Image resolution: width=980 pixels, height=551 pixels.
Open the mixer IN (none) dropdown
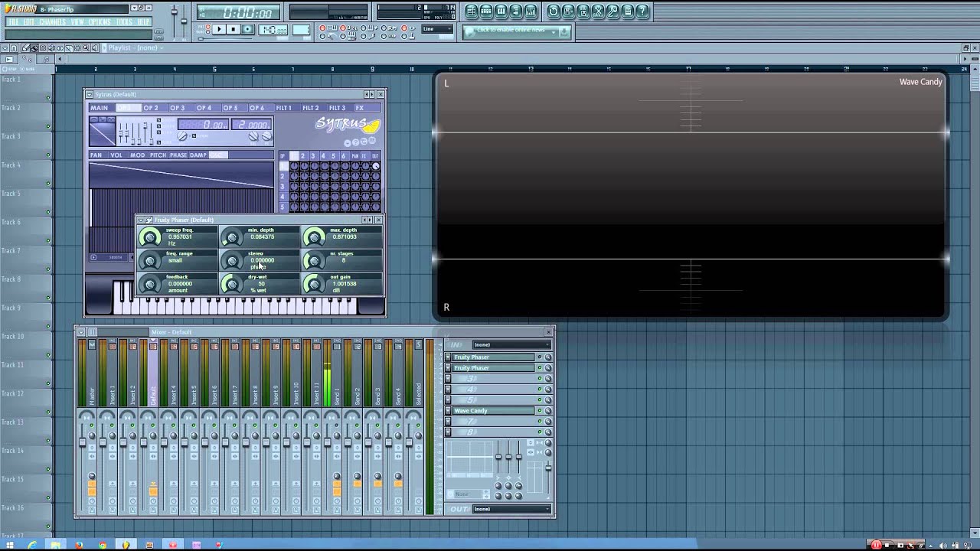click(511, 345)
